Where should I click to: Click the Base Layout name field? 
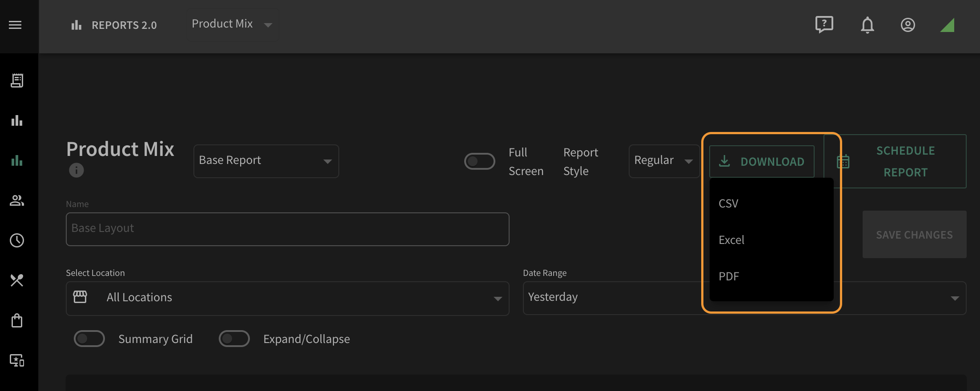(287, 229)
